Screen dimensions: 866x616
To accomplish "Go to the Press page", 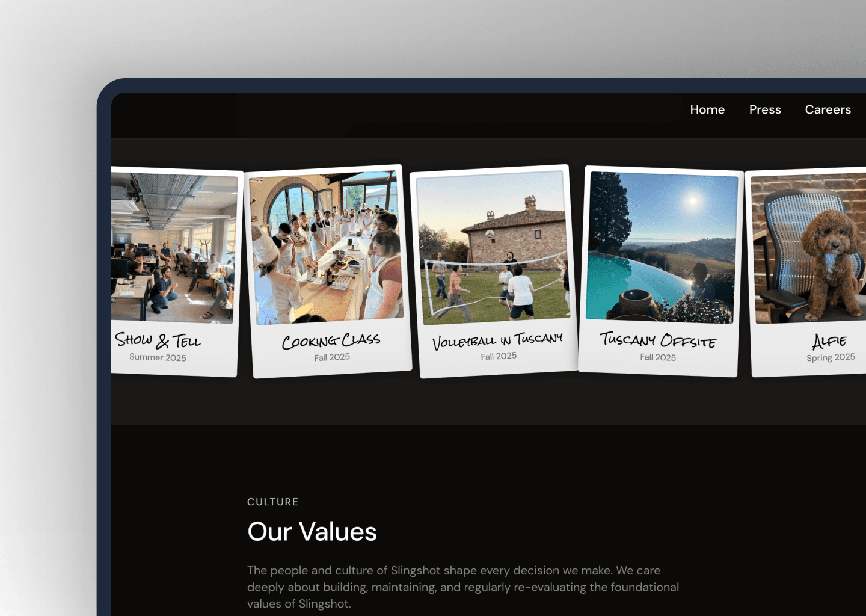I will (765, 109).
